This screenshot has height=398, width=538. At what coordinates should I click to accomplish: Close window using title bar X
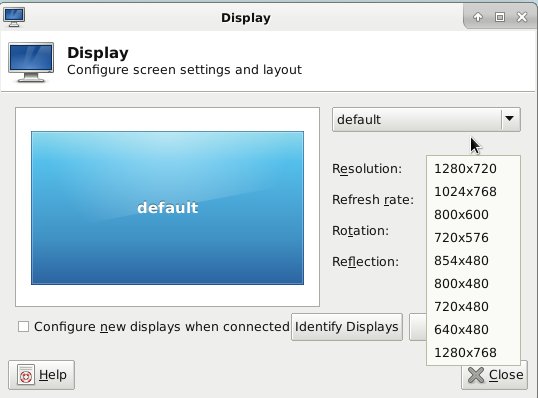click(x=522, y=17)
